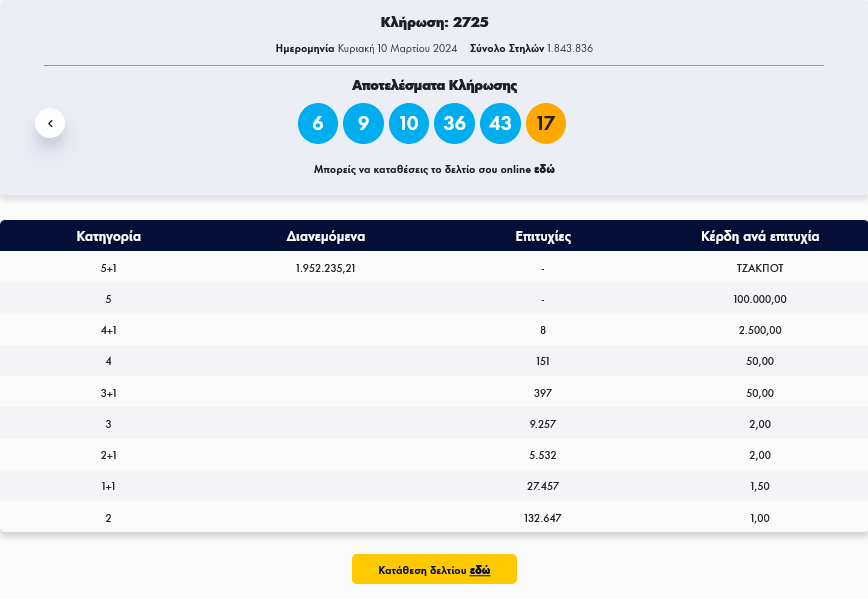This screenshot has height=599, width=868.
Task: Click the 'Κατηγορία' column header
Action: (108, 237)
